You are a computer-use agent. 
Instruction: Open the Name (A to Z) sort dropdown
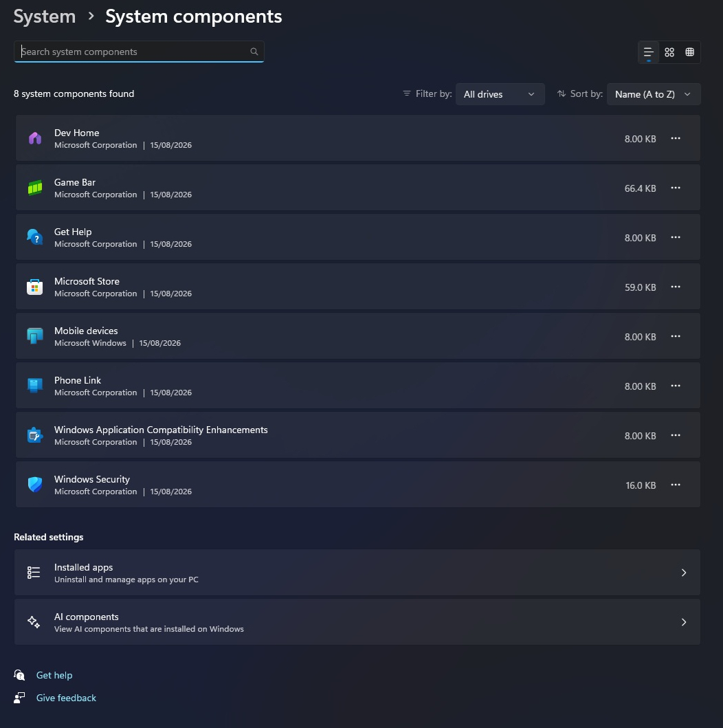tap(654, 94)
